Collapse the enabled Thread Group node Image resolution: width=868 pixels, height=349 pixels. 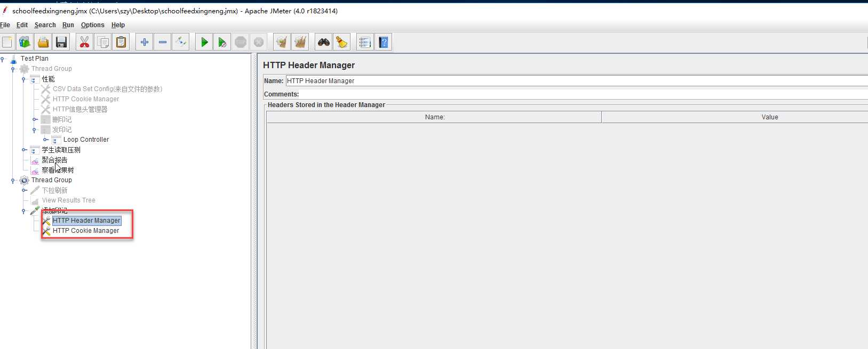point(13,180)
